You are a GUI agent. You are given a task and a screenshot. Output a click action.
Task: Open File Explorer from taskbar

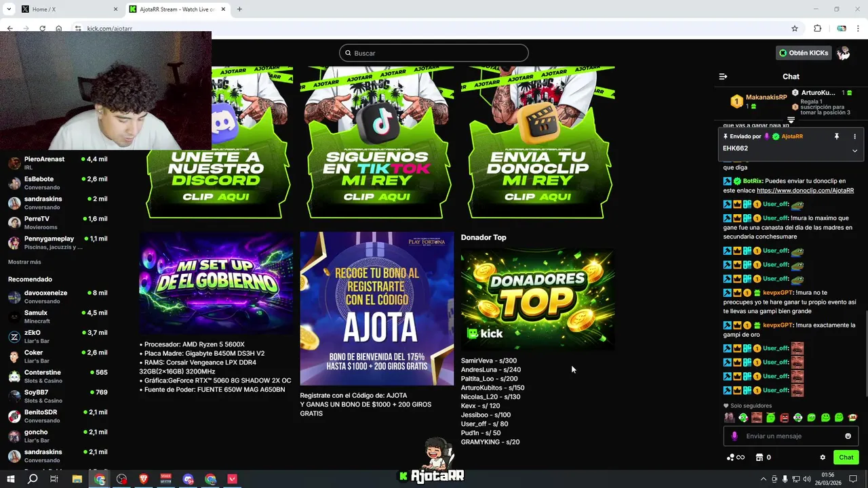coord(77,479)
